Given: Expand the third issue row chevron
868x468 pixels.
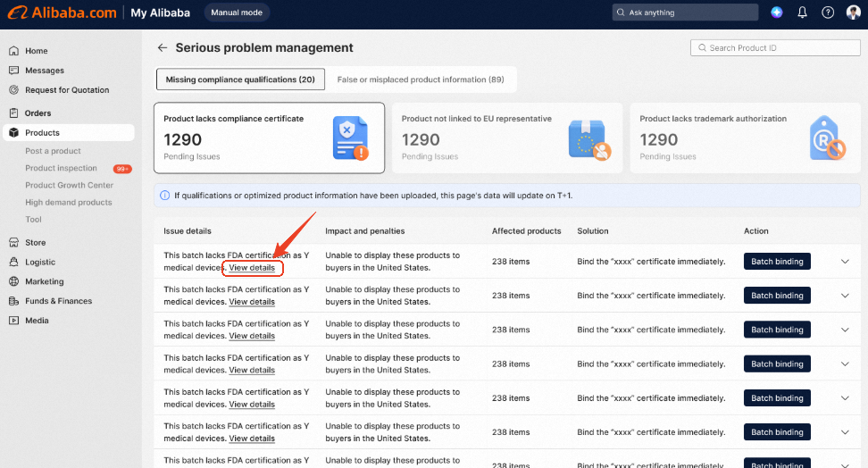Looking at the screenshot, I should pyautogui.click(x=845, y=330).
